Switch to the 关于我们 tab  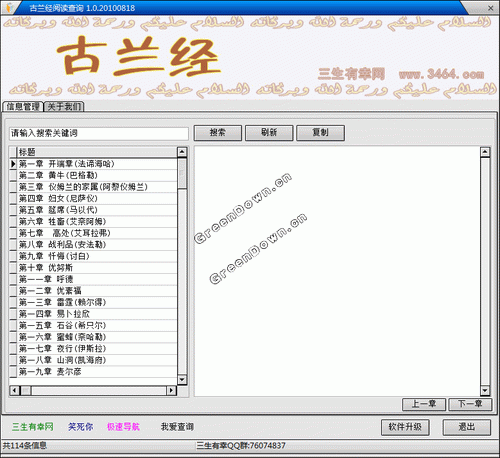(64, 107)
